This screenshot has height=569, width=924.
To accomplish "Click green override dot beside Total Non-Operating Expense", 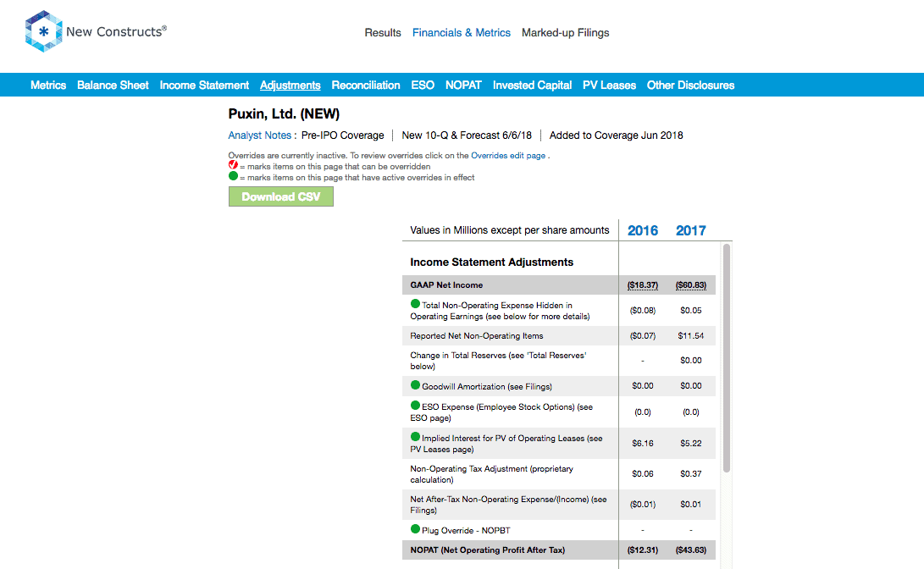I will [x=416, y=304].
